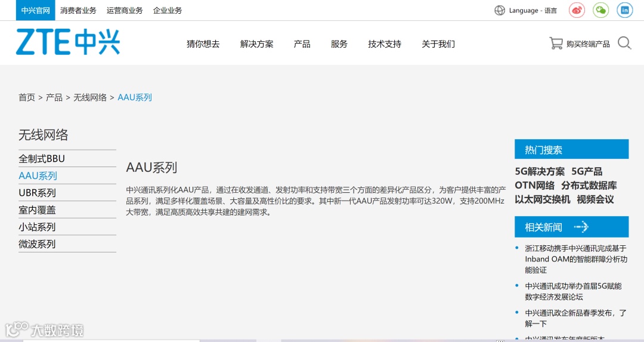This screenshot has width=644, height=342.
Task: Click the 热门搜索 header
Action: (572, 149)
